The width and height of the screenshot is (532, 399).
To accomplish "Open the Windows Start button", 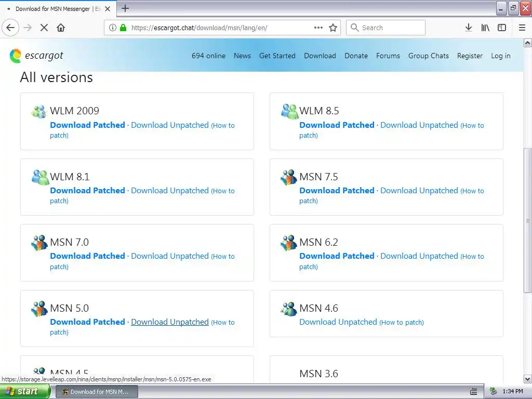I will click(x=25, y=392).
